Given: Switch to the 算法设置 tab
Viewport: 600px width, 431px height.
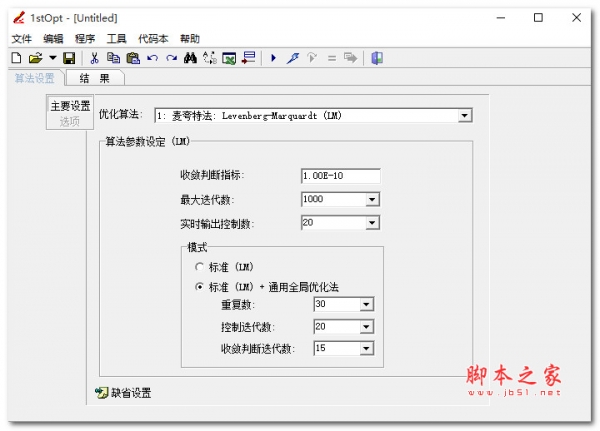Looking at the screenshot, I should (x=34, y=78).
